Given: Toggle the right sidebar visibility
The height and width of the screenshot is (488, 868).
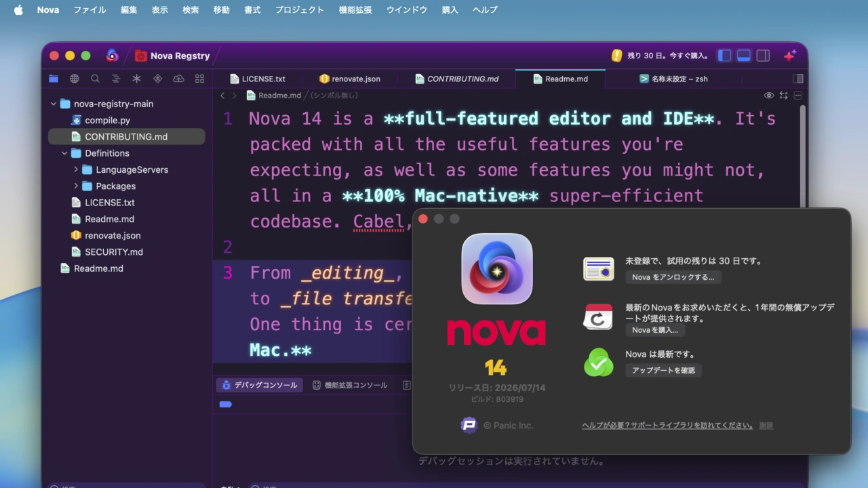Looking at the screenshot, I should (x=763, y=56).
